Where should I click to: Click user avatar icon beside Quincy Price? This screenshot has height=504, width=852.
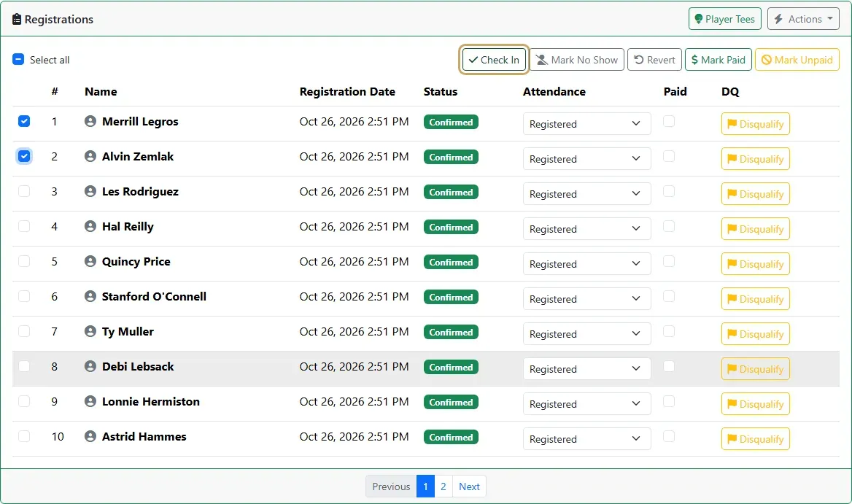coord(90,261)
